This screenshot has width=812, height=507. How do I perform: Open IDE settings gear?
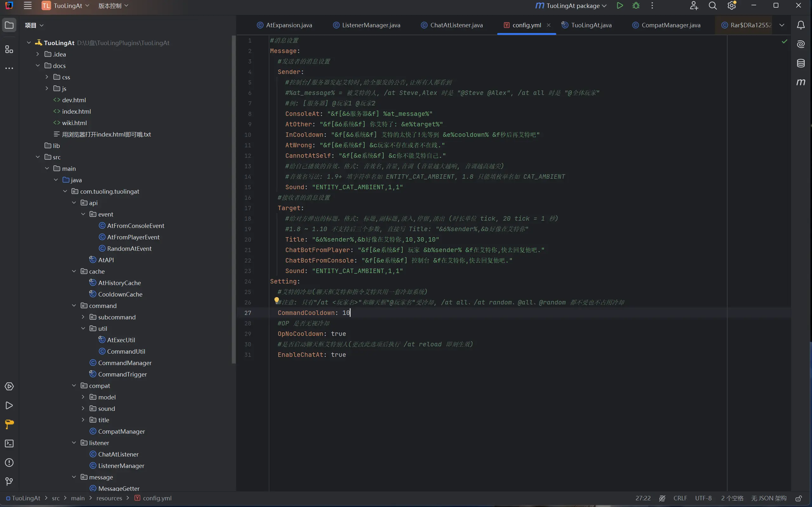732,6
